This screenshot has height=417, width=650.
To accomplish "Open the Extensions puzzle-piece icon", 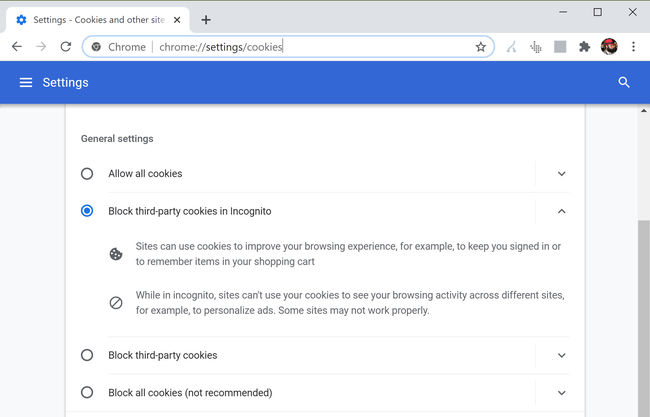I will 585,47.
